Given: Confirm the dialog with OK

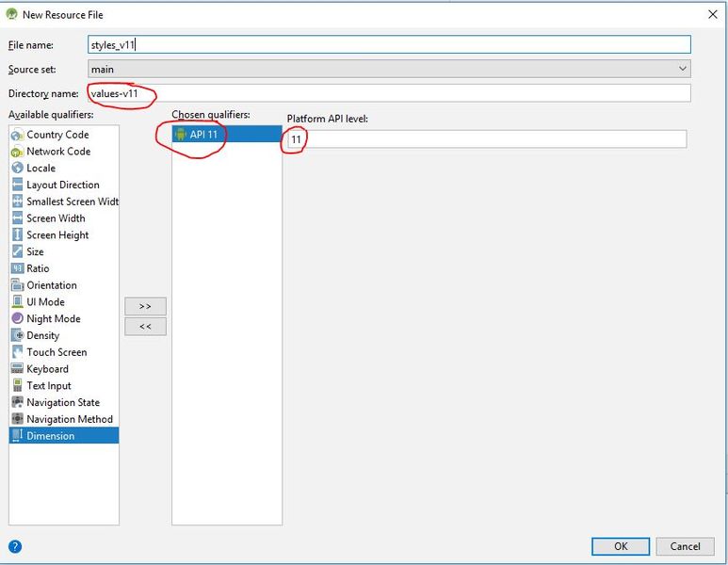Looking at the screenshot, I should [621, 546].
